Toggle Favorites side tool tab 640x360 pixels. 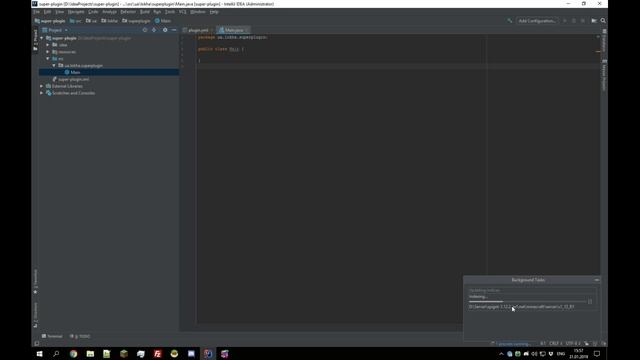click(x=36, y=281)
